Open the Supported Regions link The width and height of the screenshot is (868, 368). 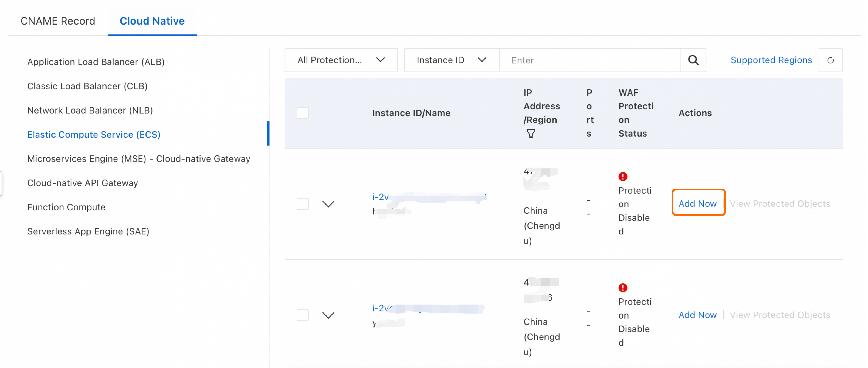pos(771,60)
